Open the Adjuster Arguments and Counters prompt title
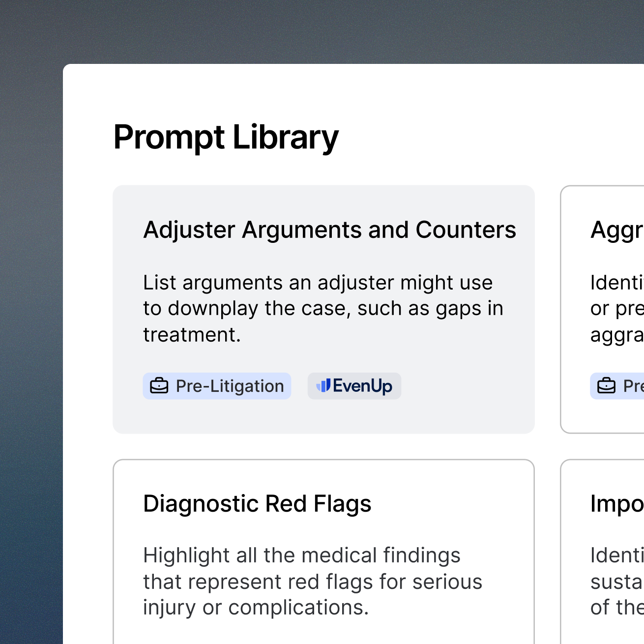 click(329, 230)
